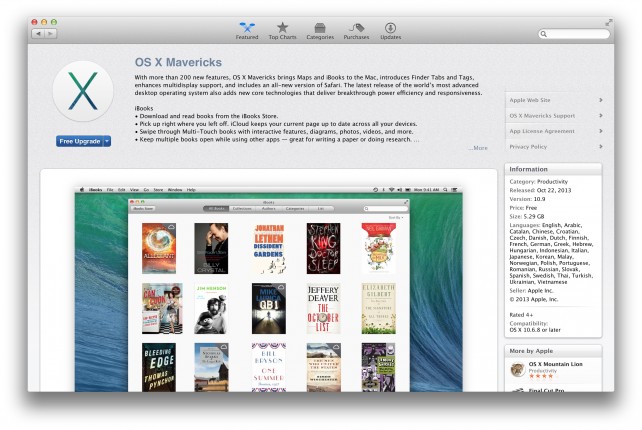Click the Bleeding Edge book cover
The width and height of the screenshot is (642, 430).
coord(159,367)
